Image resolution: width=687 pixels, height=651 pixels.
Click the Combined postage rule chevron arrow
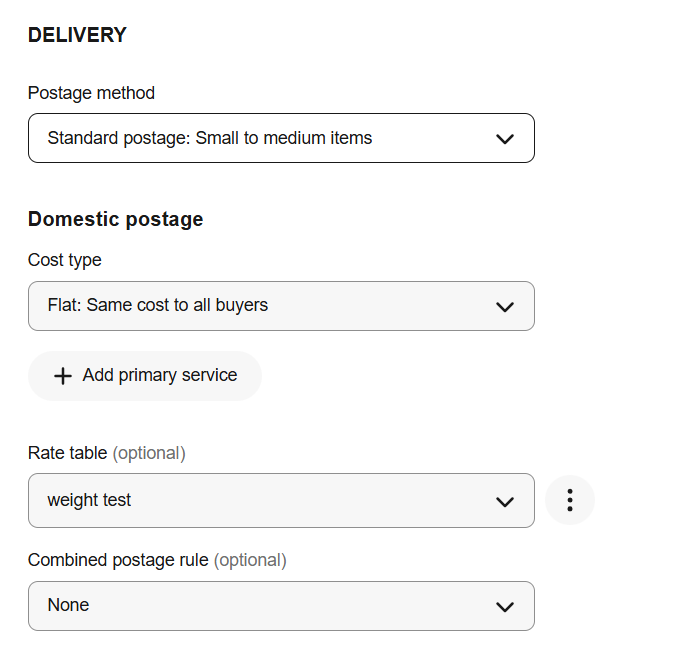505,606
